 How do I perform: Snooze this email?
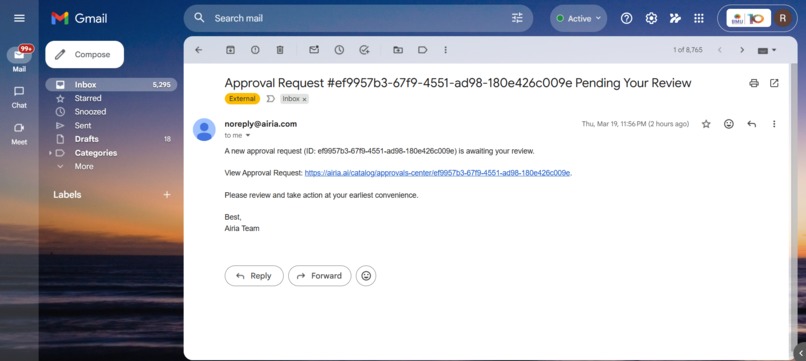[x=339, y=50]
